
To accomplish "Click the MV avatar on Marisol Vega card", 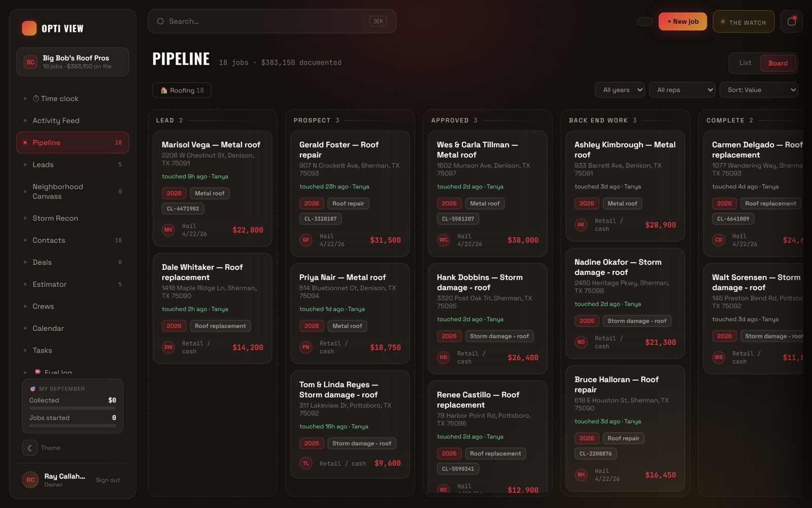I will click(x=168, y=230).
